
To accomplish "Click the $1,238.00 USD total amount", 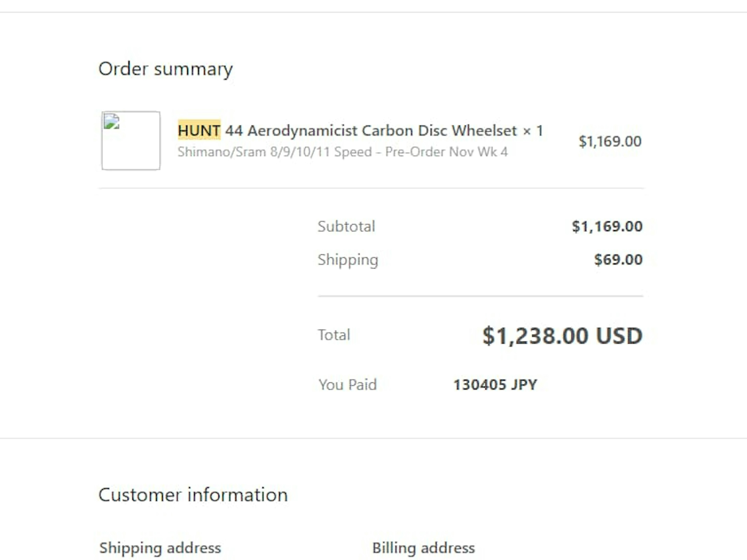I will pos(562,336).
